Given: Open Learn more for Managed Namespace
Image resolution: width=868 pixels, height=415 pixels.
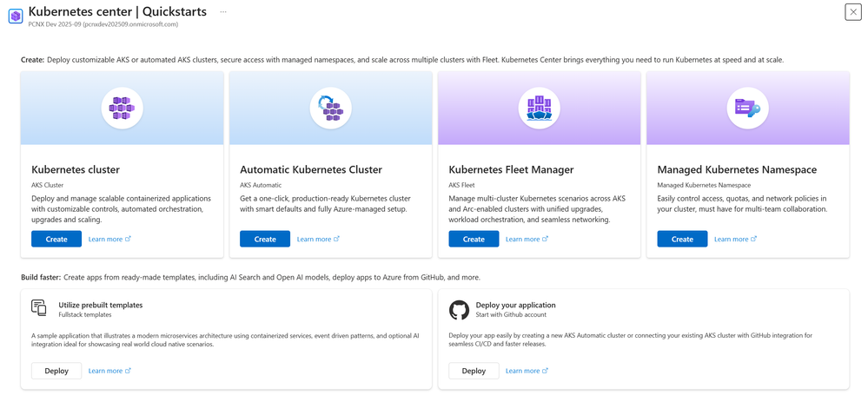Looking at the screenshot, I should point(735,239).
